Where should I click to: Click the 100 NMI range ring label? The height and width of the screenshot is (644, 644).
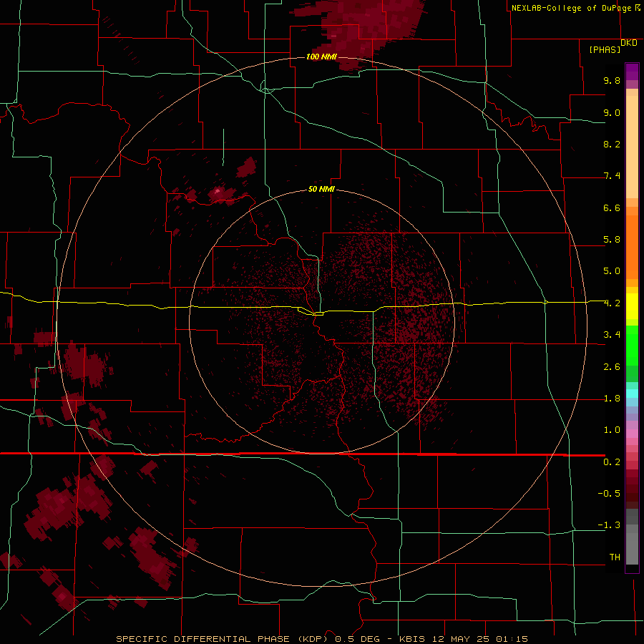tap(321, 57)
